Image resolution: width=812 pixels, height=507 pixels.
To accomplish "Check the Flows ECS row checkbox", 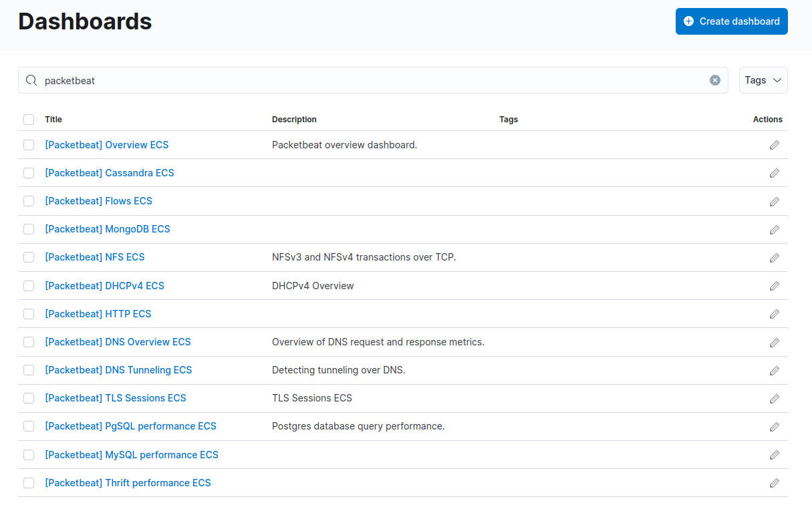I will [29, 201].
